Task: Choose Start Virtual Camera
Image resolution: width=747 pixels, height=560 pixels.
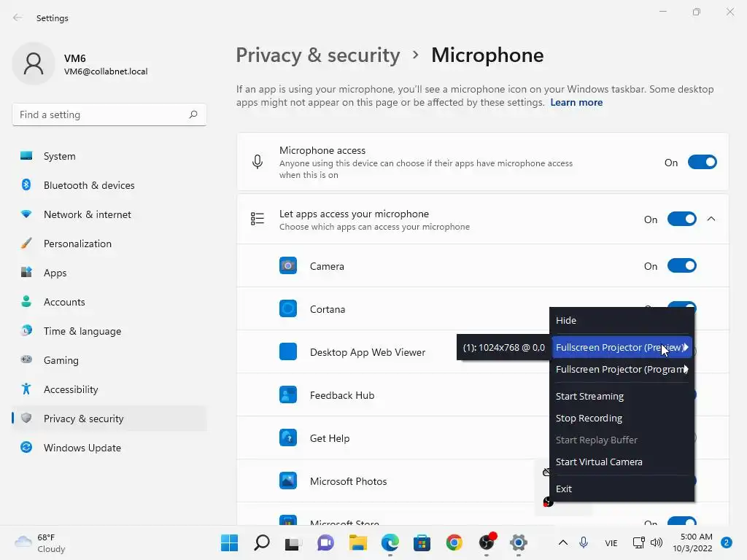Action: [x=622, y=462]
